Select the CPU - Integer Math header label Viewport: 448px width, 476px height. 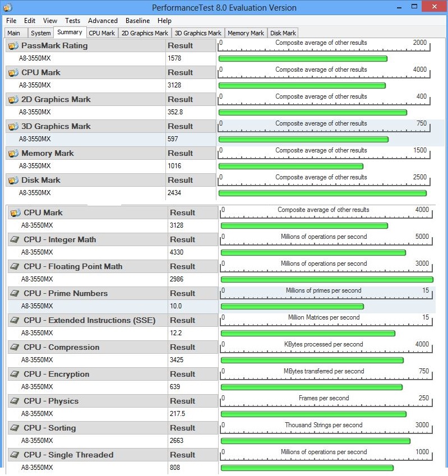click(60, 239)
